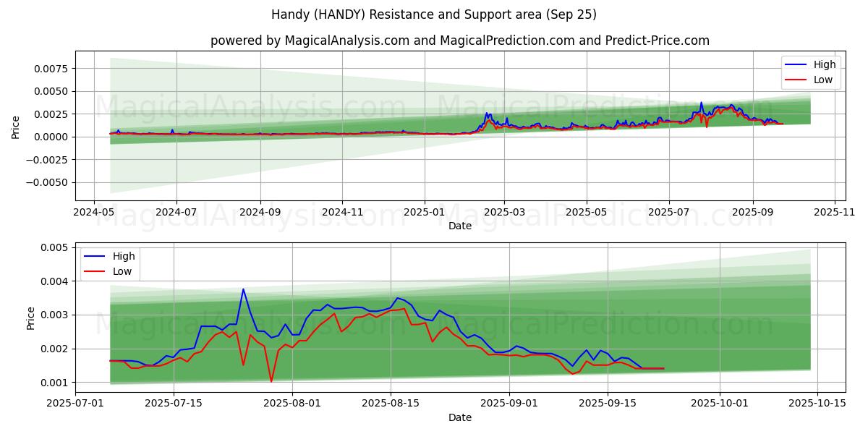Viewport: 868px width, 434px height.
Task: Click the top chart y-axis value '−0.0025'
Action: point(47,160)
